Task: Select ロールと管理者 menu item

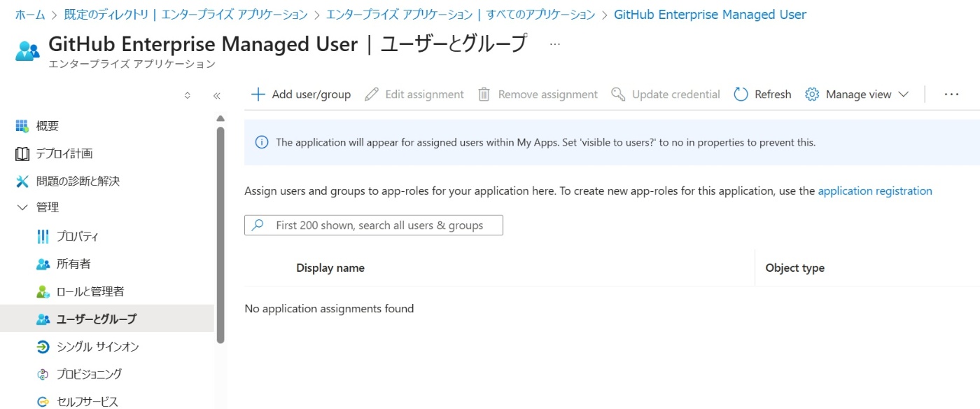Action: [90, 291]
